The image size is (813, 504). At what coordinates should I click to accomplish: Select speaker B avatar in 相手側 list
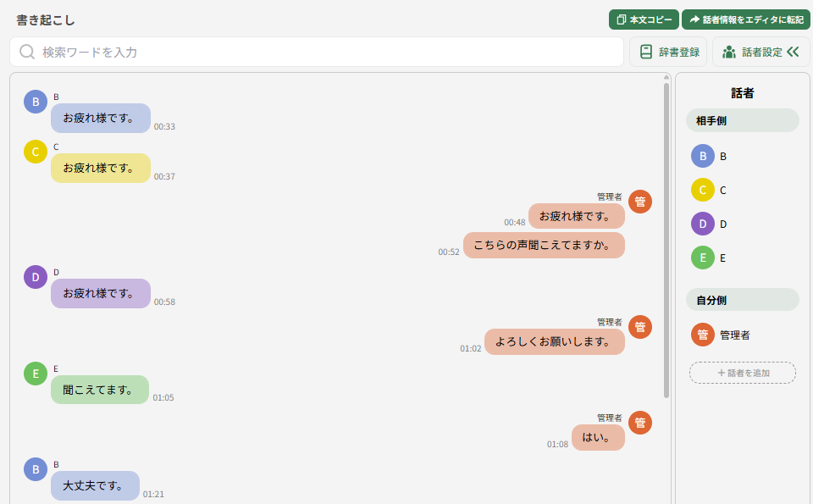(x=703, y=156)
